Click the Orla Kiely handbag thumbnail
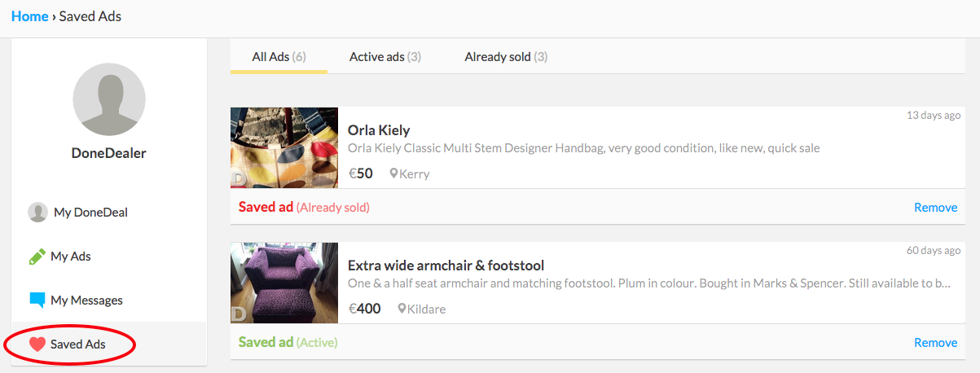This screenshot has height=373, width=980. pos(284,148)
